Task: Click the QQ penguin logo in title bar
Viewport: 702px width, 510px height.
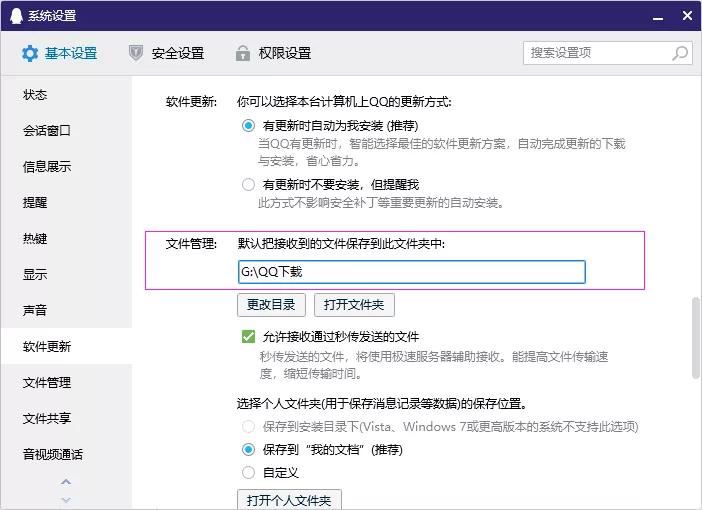Action: [x=16, y=16]
